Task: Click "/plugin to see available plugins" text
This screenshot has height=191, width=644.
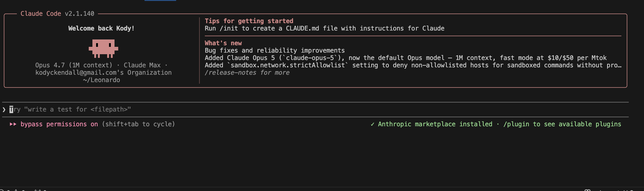Action: (x=562, y=124)
